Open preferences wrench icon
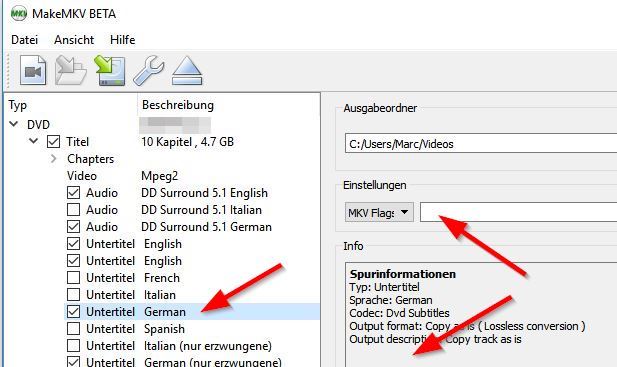Screen dimensions: 617x367 click(149, 70)
